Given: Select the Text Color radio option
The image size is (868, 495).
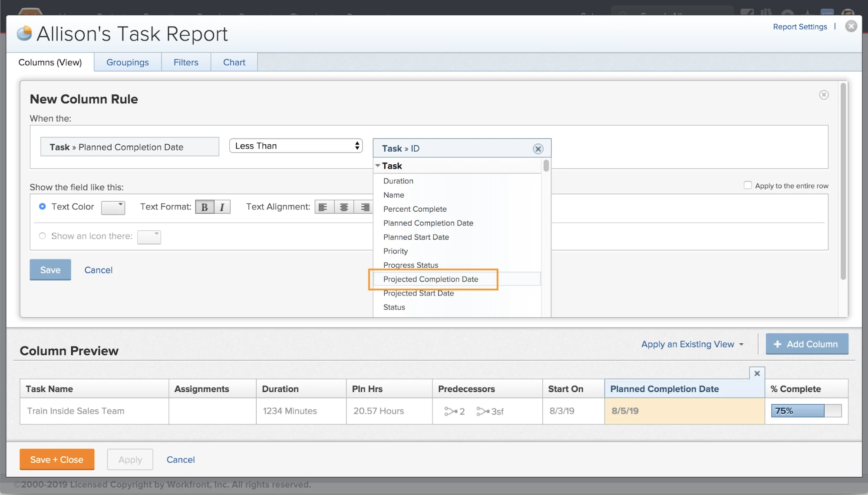Looking at the screenshot, I should coord(42,206).
